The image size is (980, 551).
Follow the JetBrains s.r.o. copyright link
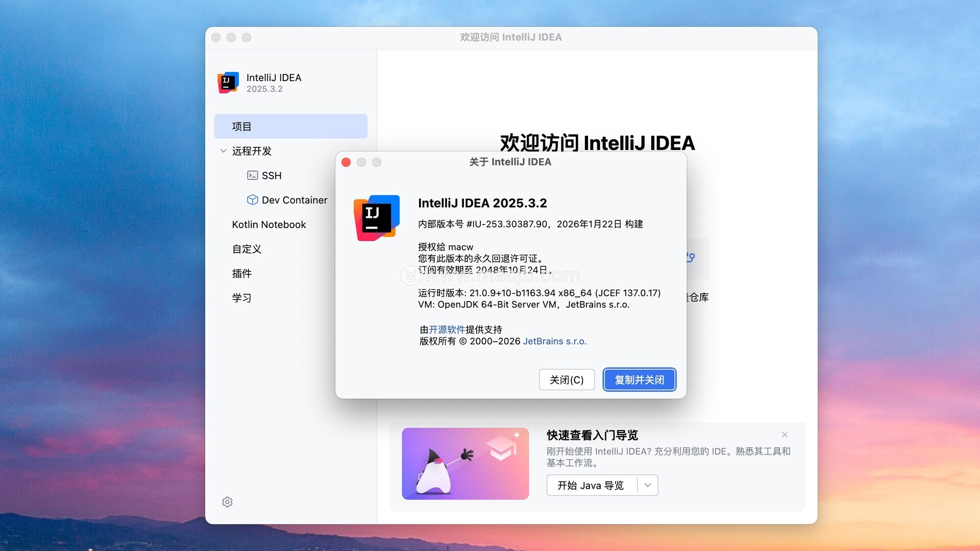coord(554,341)
